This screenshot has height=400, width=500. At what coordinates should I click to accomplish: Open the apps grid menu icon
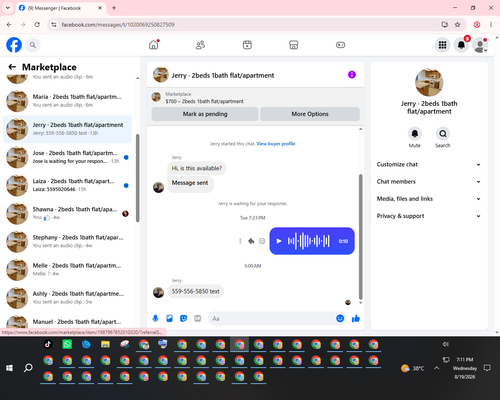(x=442, y=45)
